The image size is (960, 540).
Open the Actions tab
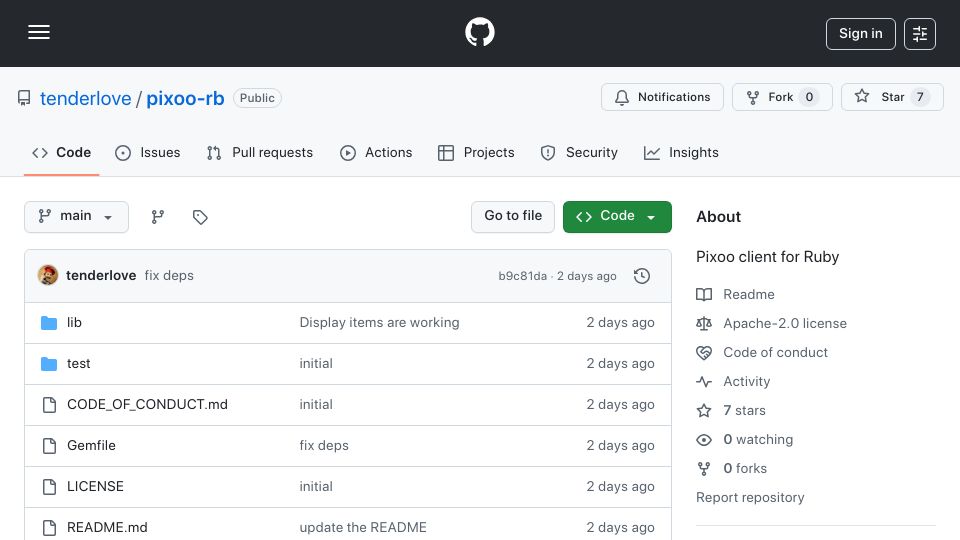376,152
